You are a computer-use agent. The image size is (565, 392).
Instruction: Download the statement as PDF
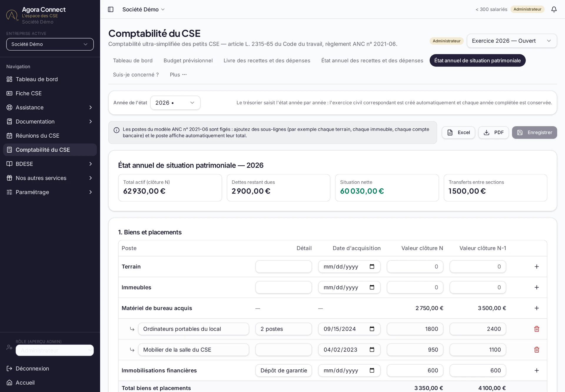tap(493, 133)
